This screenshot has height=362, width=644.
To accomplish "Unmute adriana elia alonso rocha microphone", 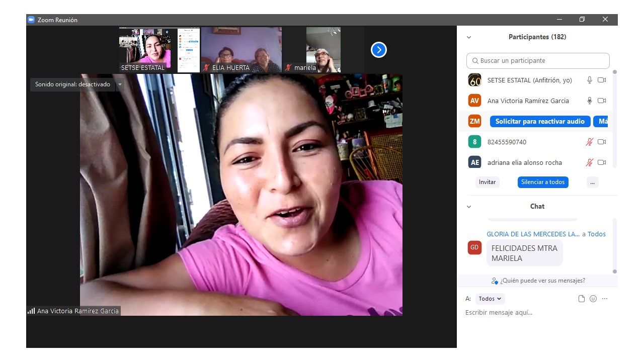I will coord(590,162).
